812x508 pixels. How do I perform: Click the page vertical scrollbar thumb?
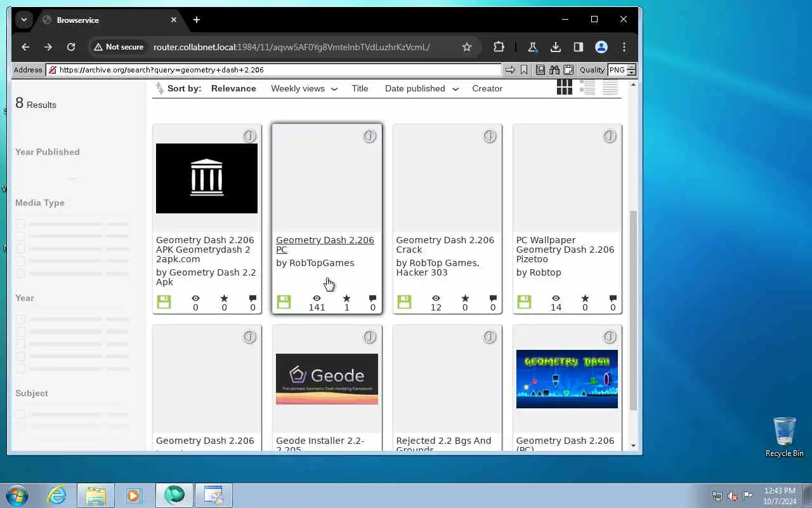coord(632,311)
